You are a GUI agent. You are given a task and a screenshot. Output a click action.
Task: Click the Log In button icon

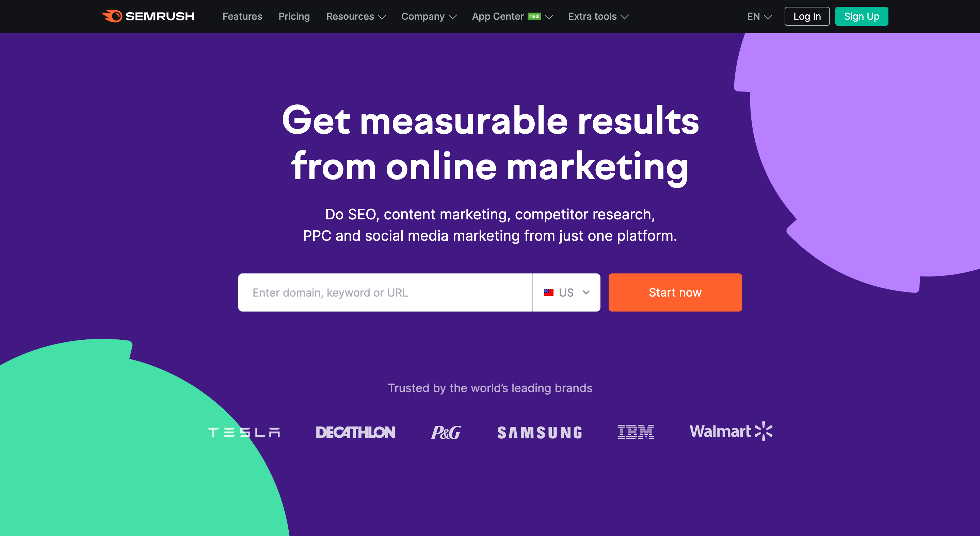806,17
